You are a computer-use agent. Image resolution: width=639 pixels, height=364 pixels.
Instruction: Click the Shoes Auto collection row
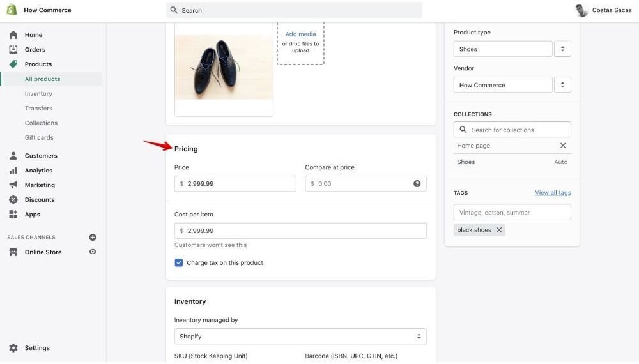coord(512,162)
